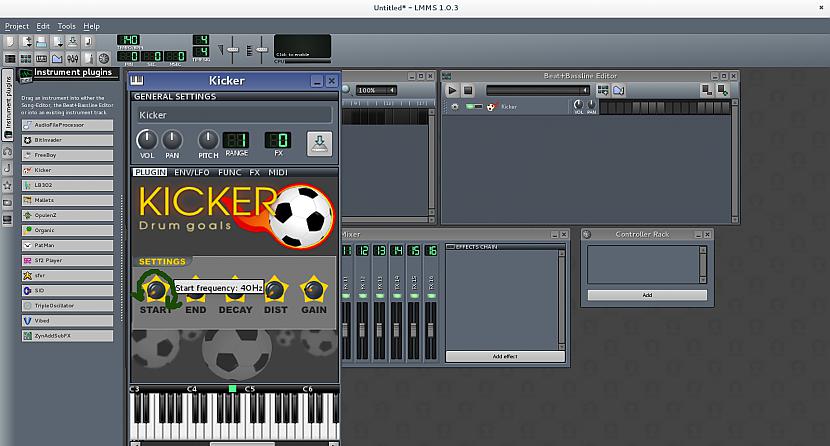
Task: Select the FreeBoy instrument plugin
Action: point(67,156)
